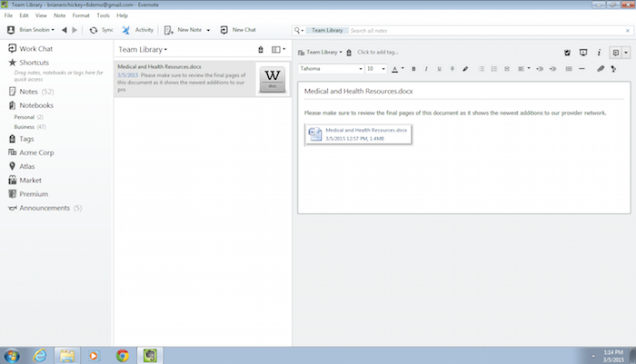
Task: Click the Sync button
Action: pyautogui.click(x=101, y=30)
